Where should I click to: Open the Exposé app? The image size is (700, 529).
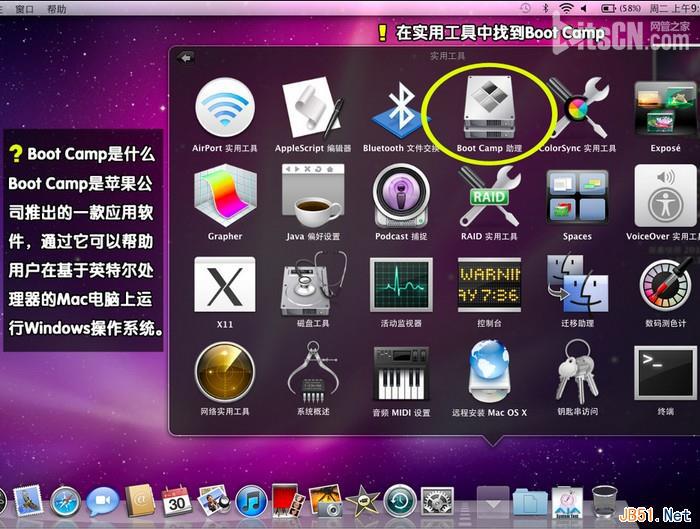click(665, 108)
